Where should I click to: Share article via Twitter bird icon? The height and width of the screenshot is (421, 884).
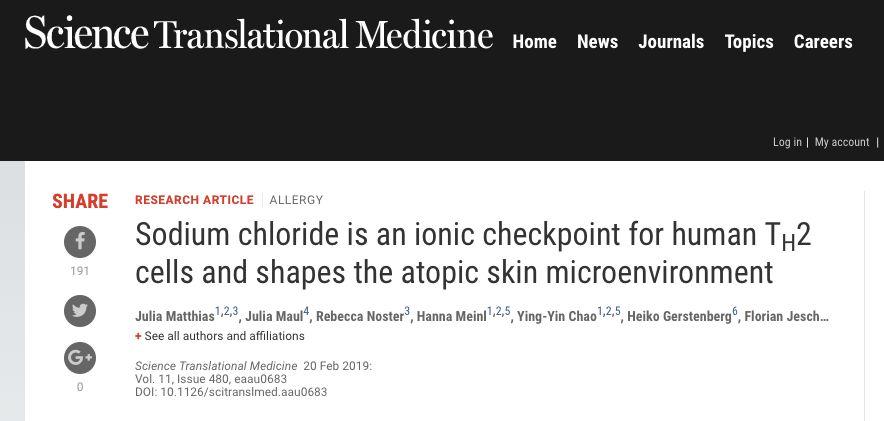tap(79, 311)
